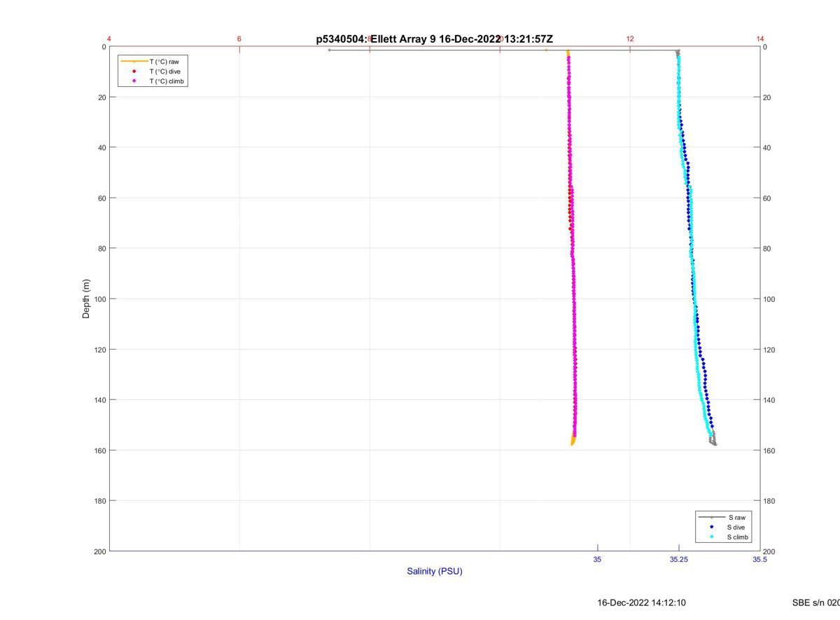Click the blue salinity tick label 35.5
Image resolution: width=840 pixels, height=620 pixels.
coord(759,560)
